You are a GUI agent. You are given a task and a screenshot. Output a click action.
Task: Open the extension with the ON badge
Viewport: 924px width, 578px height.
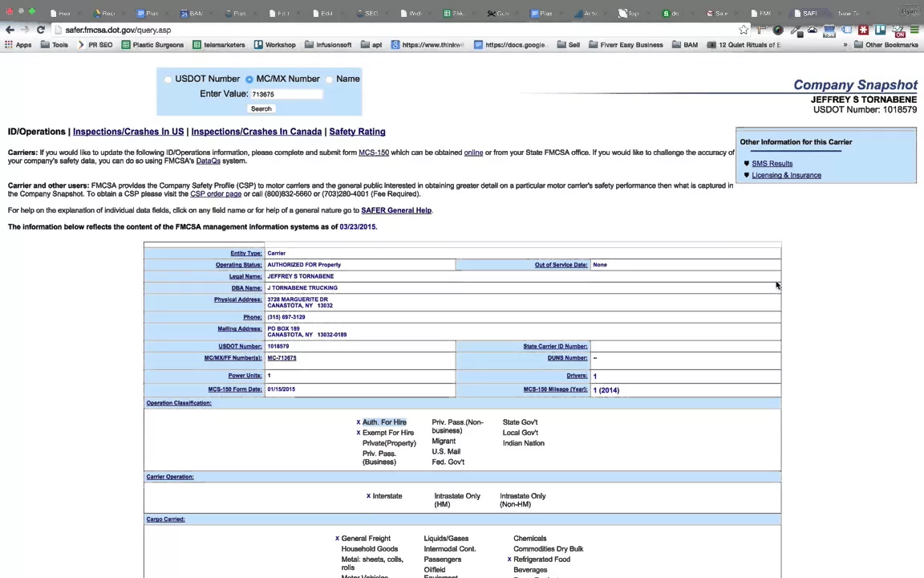(x=898, y=31)
